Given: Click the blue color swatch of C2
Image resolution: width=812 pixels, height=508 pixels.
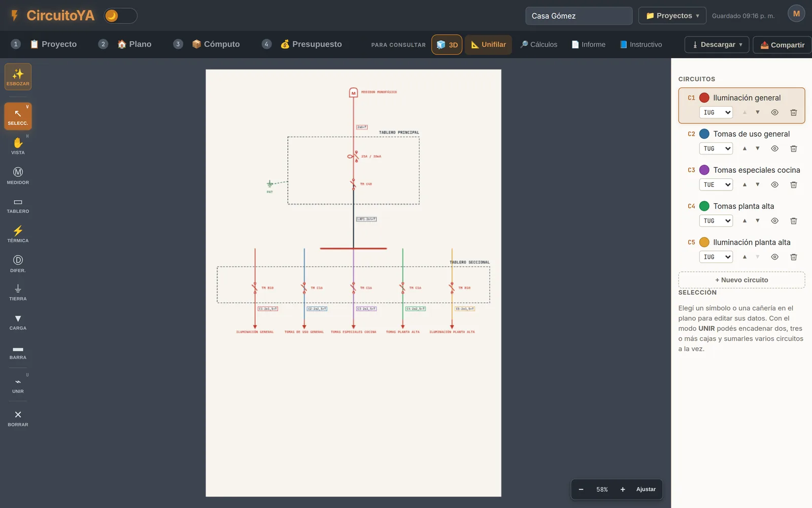Looking at the screenshot, I should [x=704, y=134].
